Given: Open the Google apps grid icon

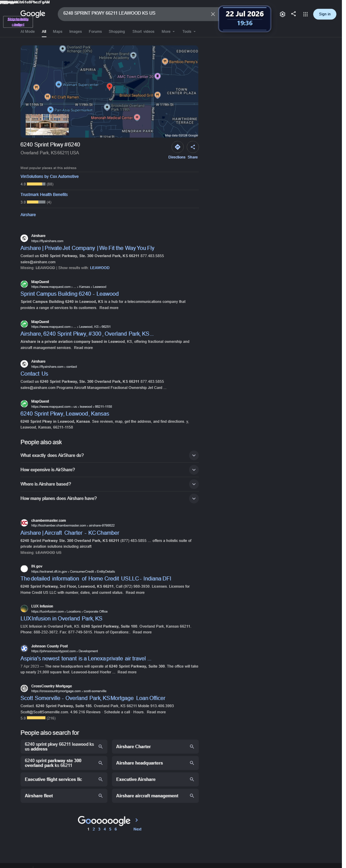Looking at the screenshot, I should tap(305, 14).
